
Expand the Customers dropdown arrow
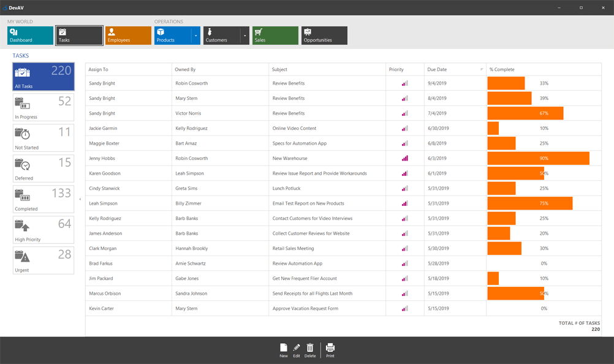tap(244, 36)
